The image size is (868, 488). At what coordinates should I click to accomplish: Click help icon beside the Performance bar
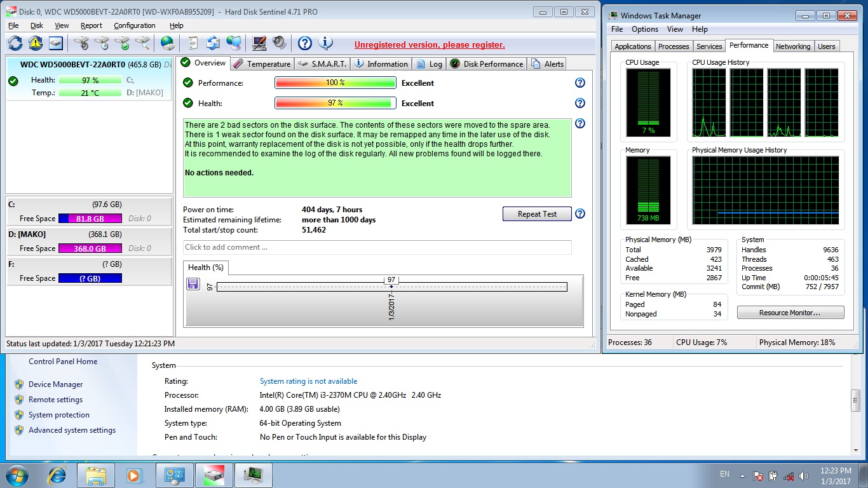(x=580, y=83)
